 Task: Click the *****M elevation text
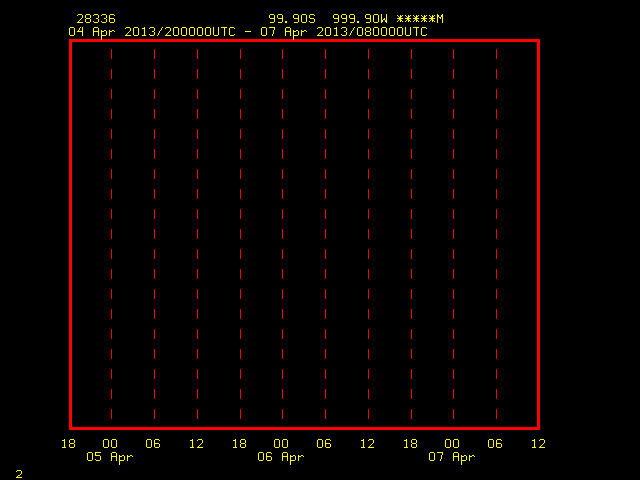(420, 19)
